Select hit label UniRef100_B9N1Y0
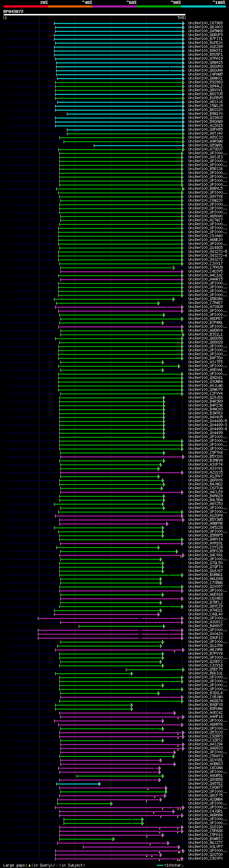 click(x=205, y=114)
